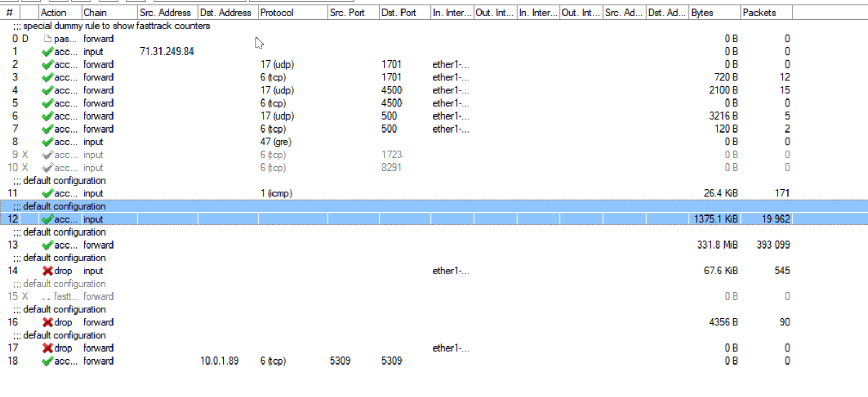This screenshot has height=397, width=868.
Task: Click the 3216 B bytes value
Action: 724,116
